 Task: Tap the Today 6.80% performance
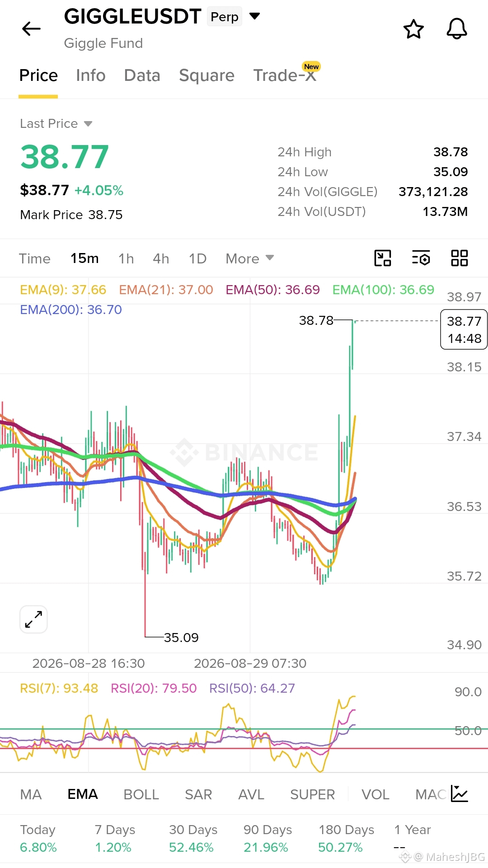[x=38, y=838]
